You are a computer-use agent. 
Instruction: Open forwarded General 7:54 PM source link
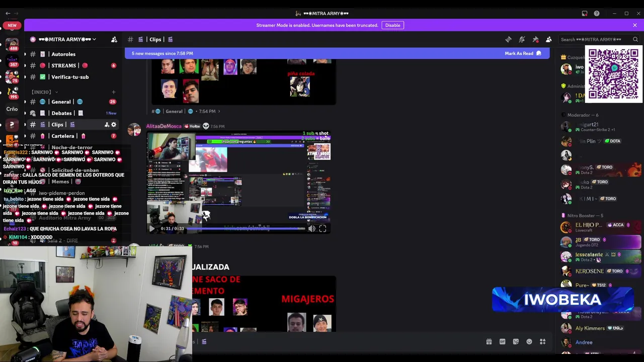(x=186, y=111)
